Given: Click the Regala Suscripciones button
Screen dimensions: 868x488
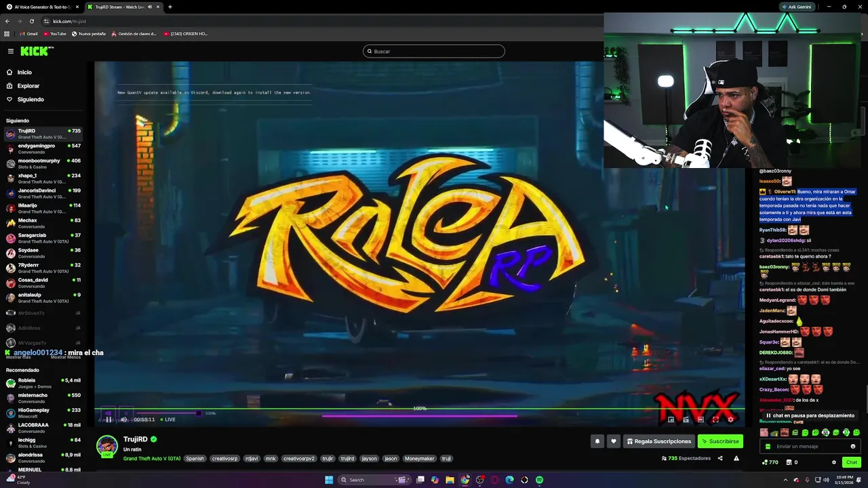Looking at the screenshot, I should pos(659,441).
